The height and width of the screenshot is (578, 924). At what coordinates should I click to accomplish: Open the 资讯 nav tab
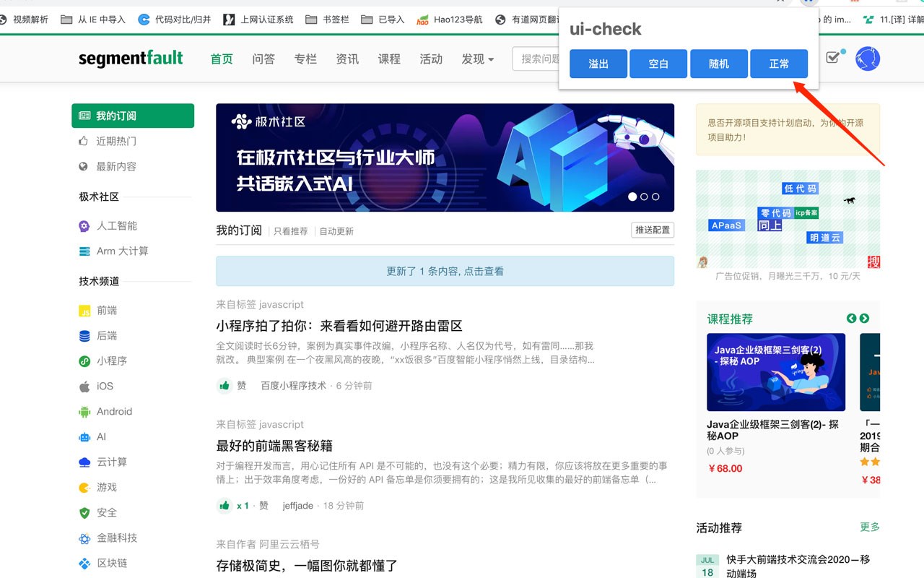click(x=347, y=59)
